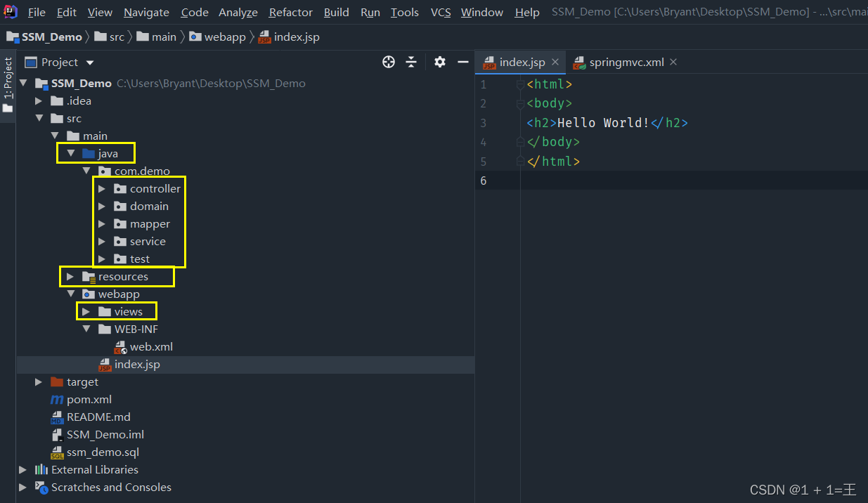This screenshot has height=503, width=868.
Task: Click the SSM_Demo module icon in breadcrumb
Action: 12,37
